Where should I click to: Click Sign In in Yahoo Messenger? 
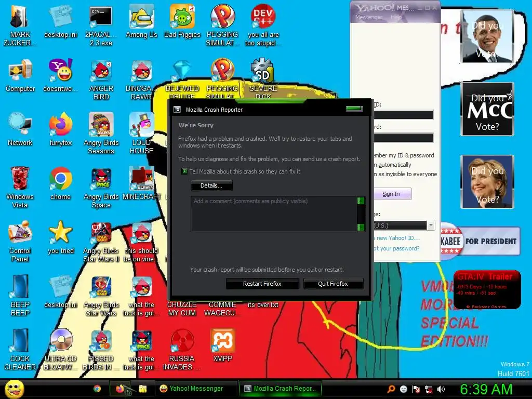tap(392, 194)
